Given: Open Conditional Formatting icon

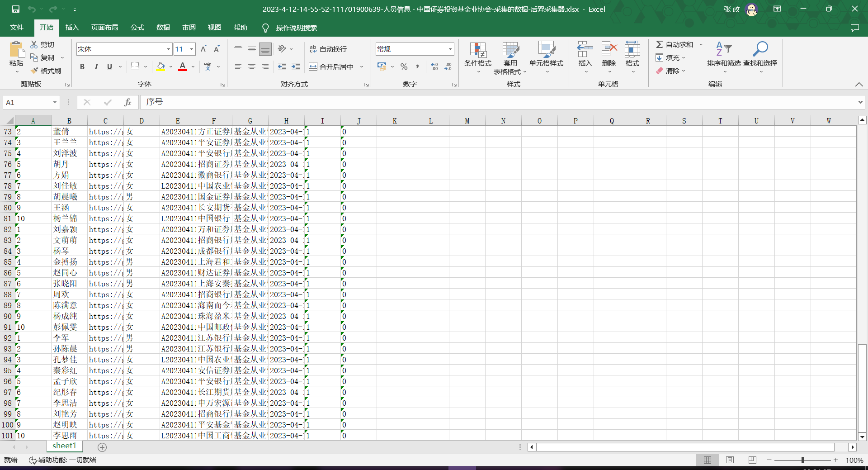Looking at the screenshot, I should 478,50.
